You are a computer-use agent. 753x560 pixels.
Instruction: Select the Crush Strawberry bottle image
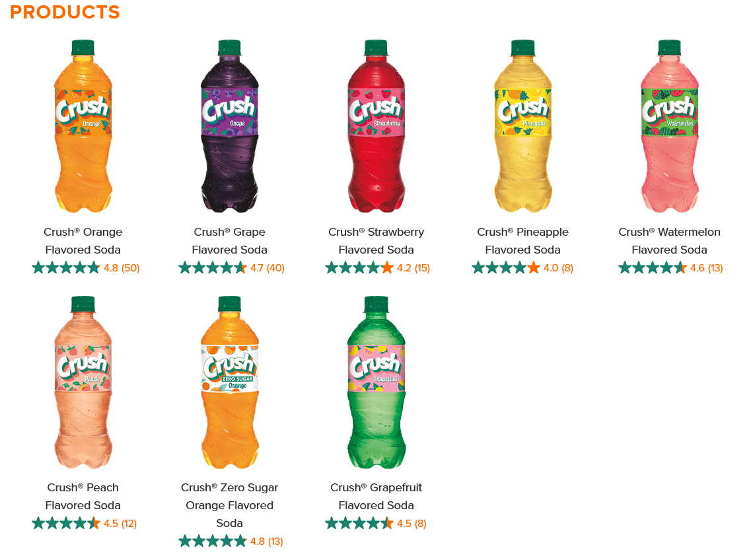[376, 126]
